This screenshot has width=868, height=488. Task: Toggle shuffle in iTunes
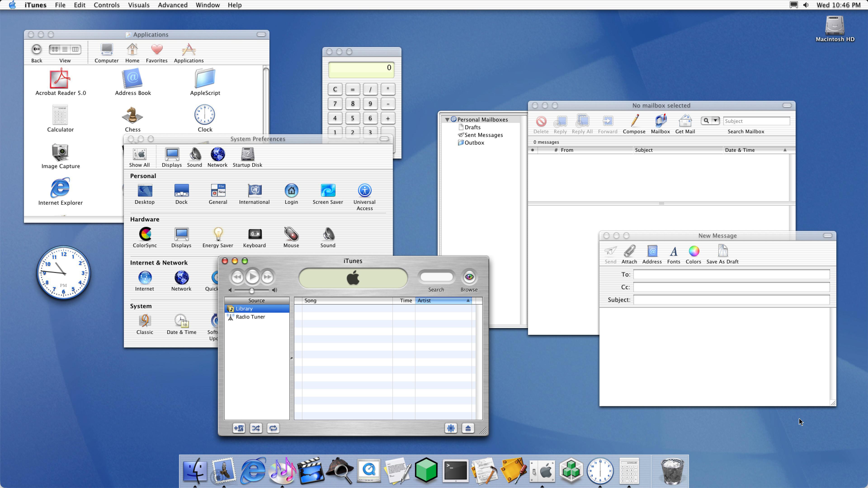pos(256,428)
